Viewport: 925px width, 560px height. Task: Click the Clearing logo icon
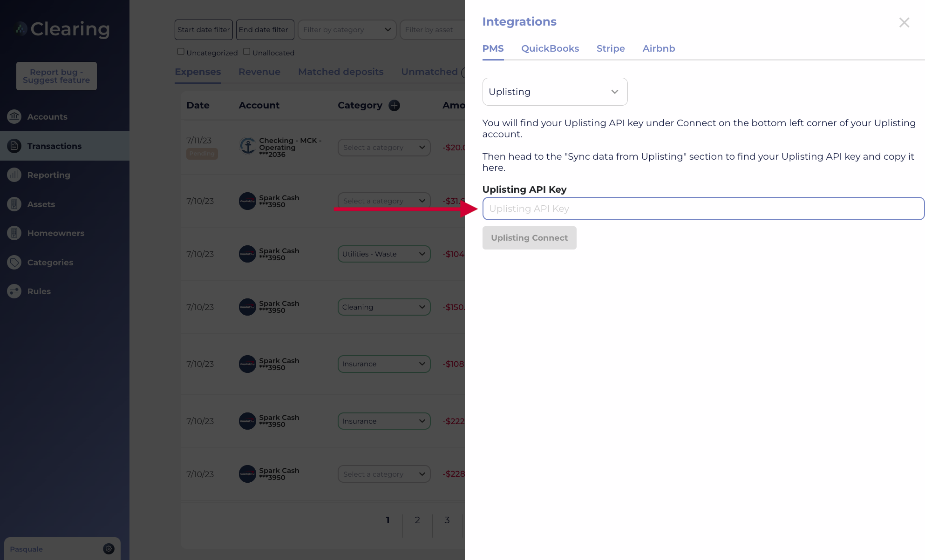[20, 29]
